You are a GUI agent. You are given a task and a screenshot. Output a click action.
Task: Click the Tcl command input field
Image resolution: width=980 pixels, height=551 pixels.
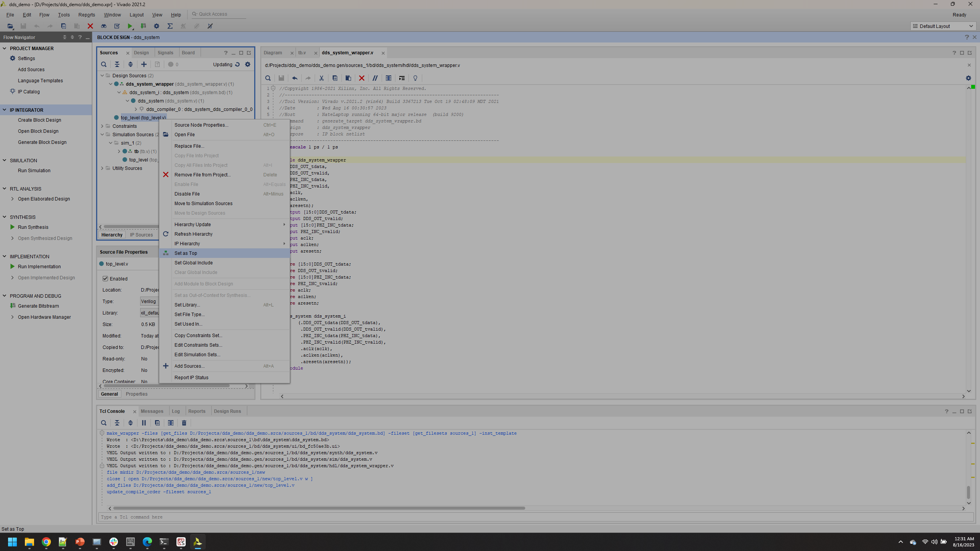(x=536, y=517)
